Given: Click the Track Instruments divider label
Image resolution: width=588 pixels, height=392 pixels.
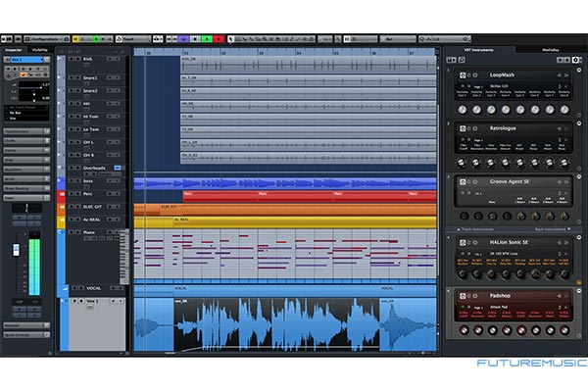Looking at the screenshot, I should click(x=474, y=229).
